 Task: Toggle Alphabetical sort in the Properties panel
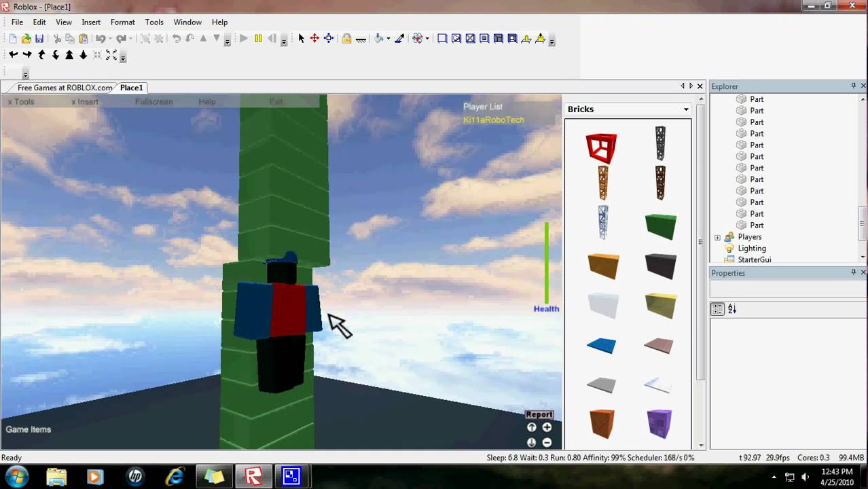coord(732,309)
